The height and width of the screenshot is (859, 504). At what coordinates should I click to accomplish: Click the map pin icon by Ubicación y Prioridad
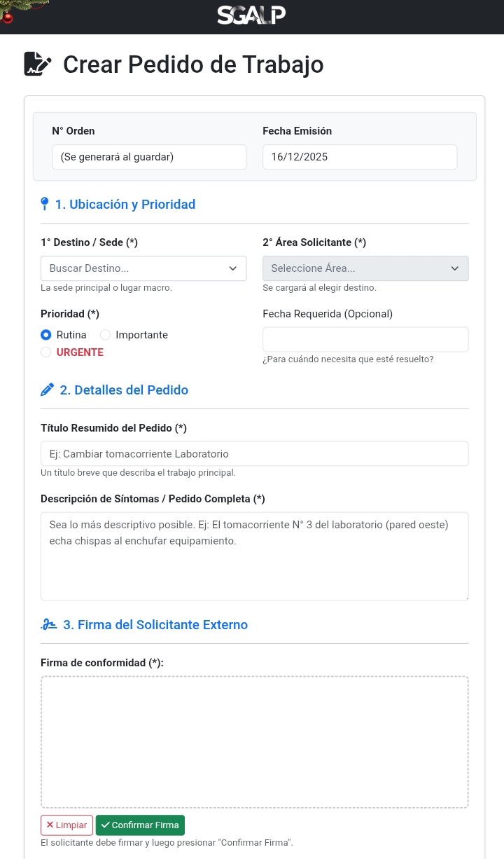coord(45,204)
